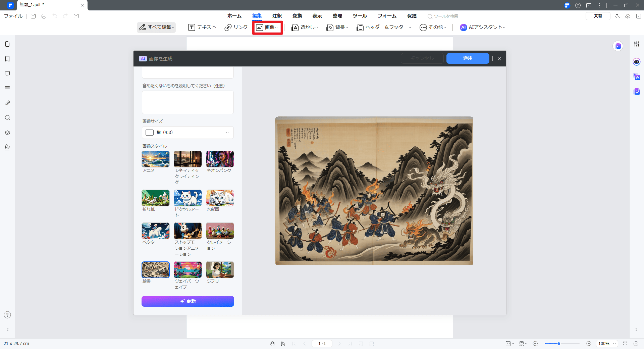Click the テキスト tool button
Screen dimensions: 644x349
(202, 28)
